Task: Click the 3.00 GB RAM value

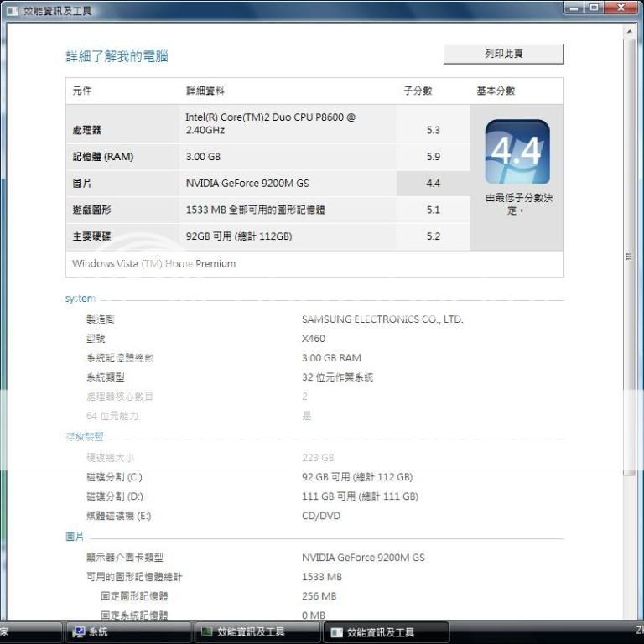Action: click(331, 358)
